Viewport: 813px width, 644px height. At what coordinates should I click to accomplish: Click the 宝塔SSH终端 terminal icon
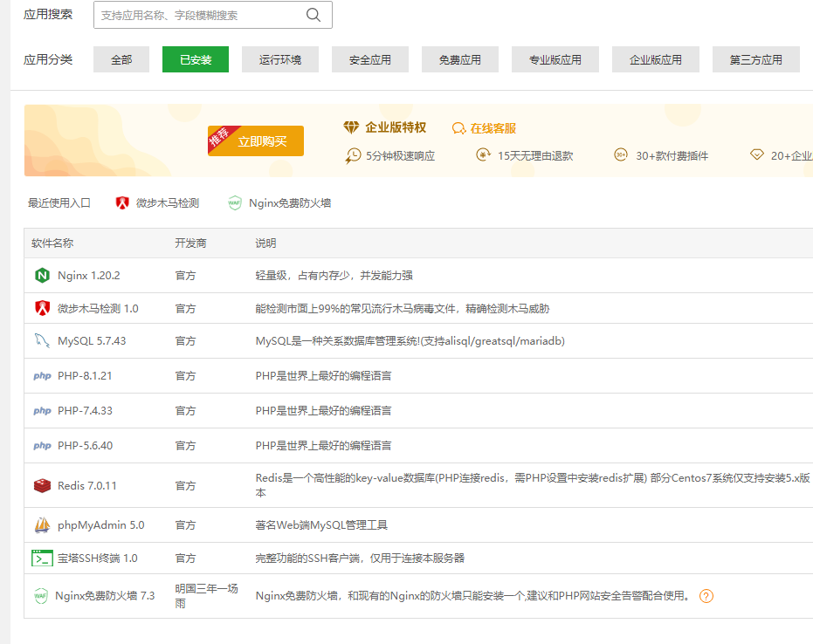[x=41, y=558]
